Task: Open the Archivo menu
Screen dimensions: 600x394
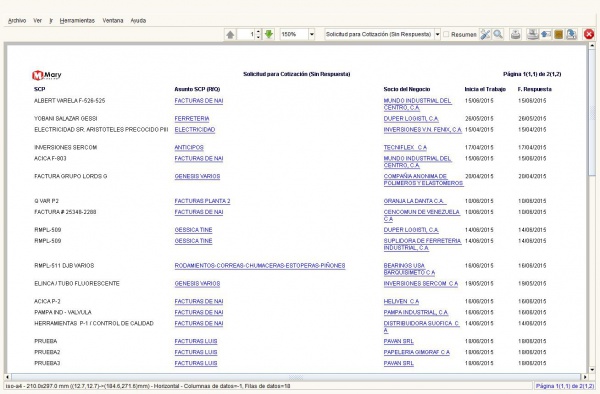Action: tap(17, 21)
